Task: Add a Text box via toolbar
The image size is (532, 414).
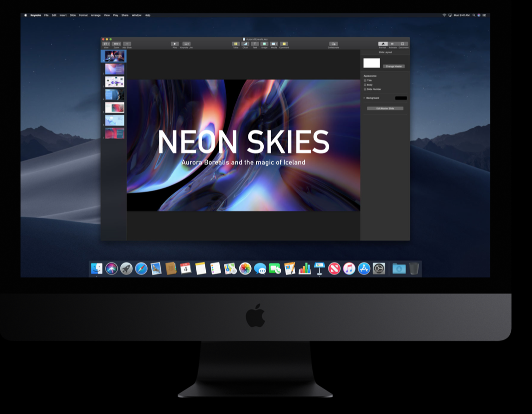Action: (255, 44)
